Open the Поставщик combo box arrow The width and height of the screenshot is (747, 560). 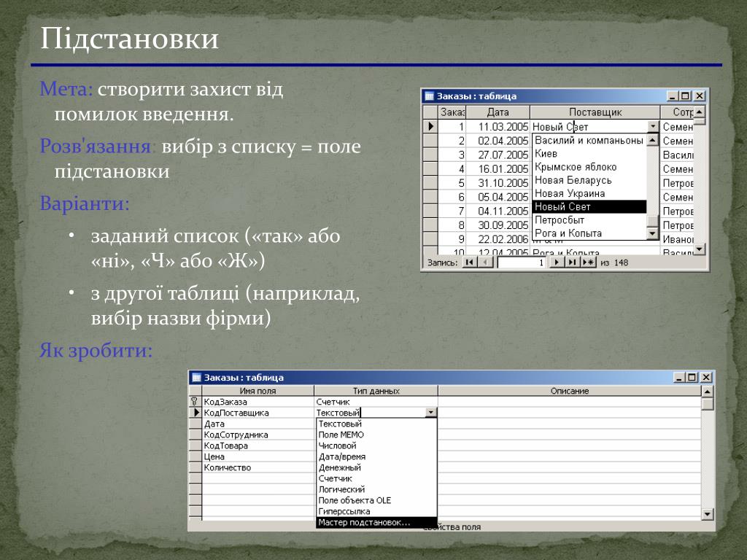(x=653, y=127)
